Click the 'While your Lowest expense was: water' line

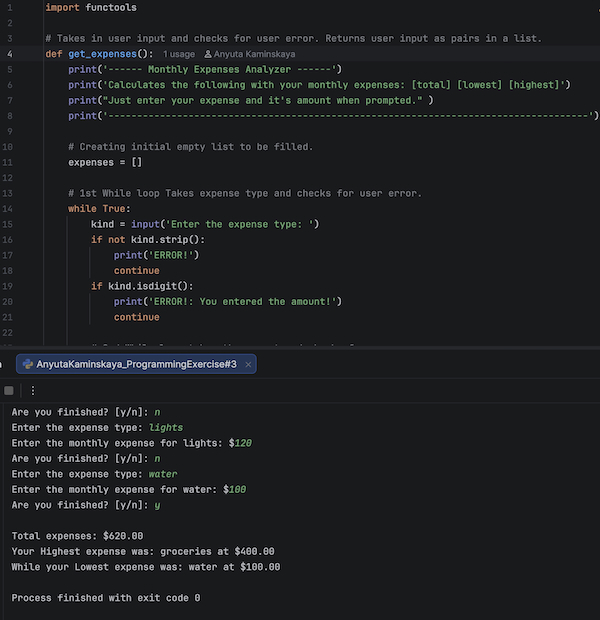(x=146, y=567)
